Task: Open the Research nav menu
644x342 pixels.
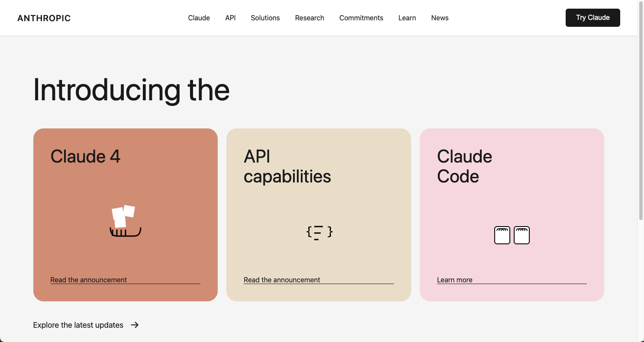Action: (x=309, y=18)
